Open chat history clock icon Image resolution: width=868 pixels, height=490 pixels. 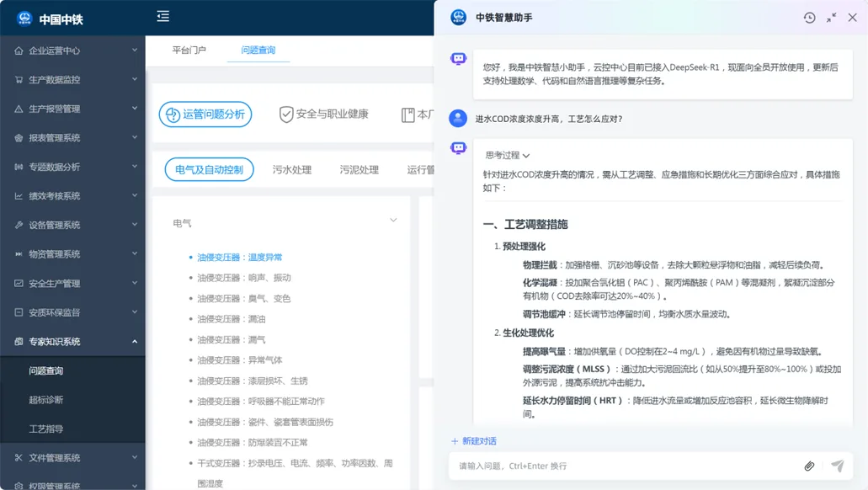(809, 18)
